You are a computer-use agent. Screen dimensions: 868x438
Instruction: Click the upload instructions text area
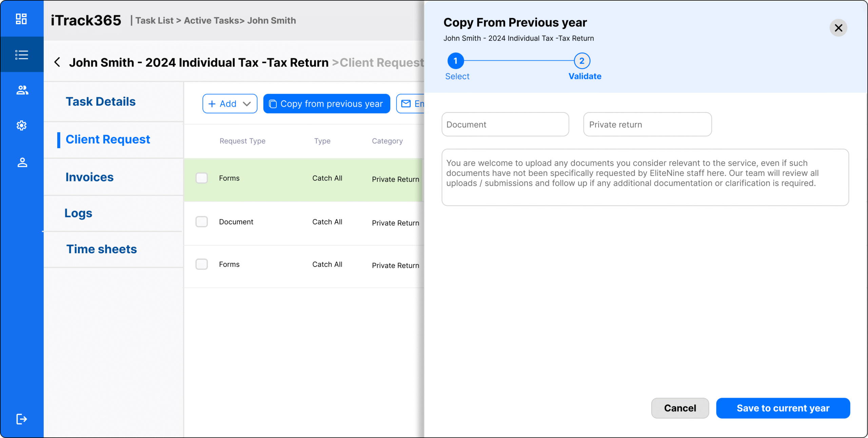pos(645,177)
